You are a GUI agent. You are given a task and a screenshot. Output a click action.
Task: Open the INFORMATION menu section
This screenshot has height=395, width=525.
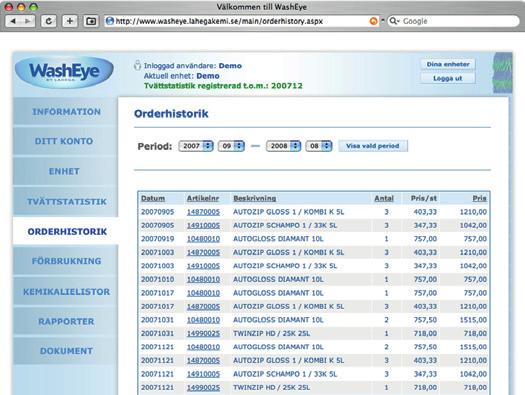(66, 112)
